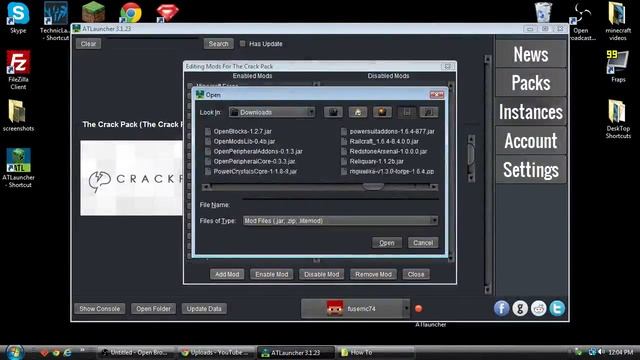Screen dimensions: 640x360
Task: Click the horizontal scrollbar thumb in file list
Action: (x=373, y=187)
